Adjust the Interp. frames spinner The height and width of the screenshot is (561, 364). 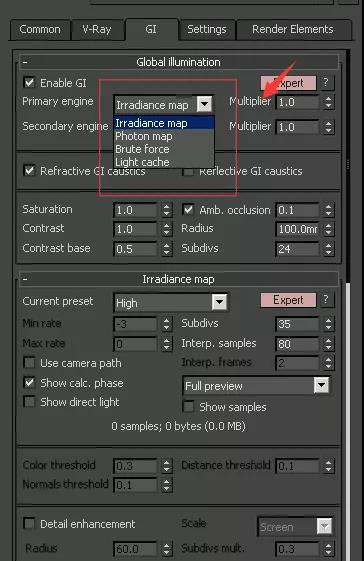pos(329,363)
